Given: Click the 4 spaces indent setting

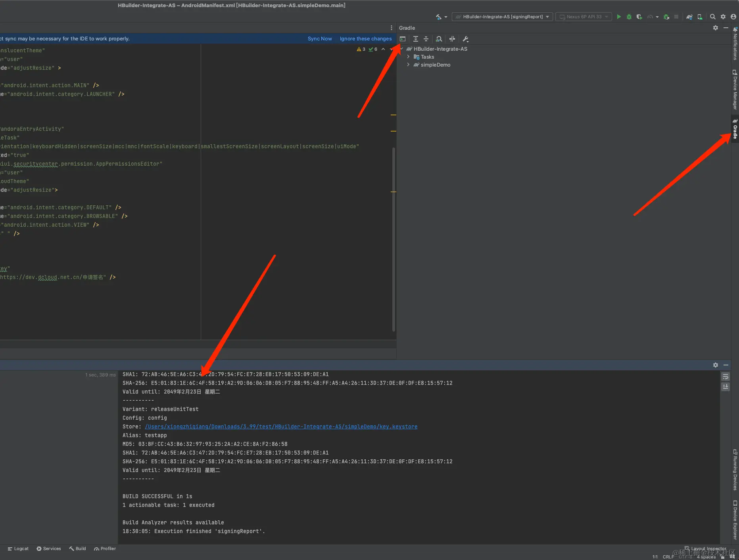Looking at the screenshot, I should point(706,557).
